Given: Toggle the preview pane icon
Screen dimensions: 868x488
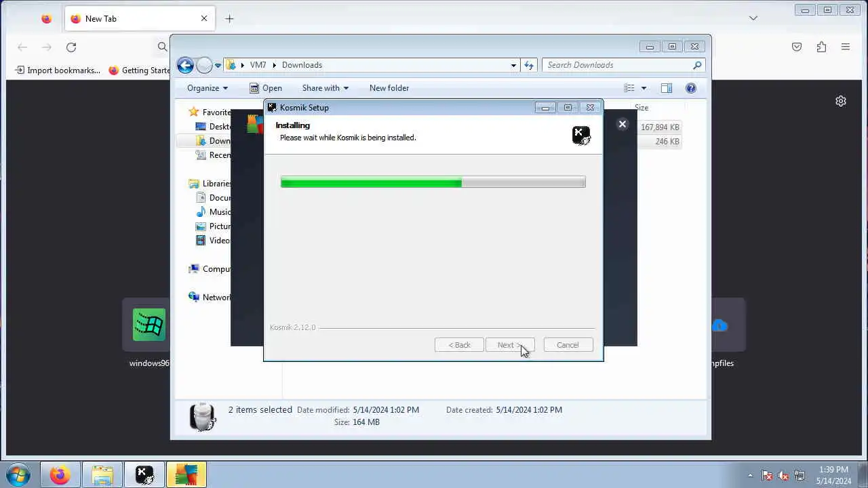Looking at the screenshot, I should pos(666,88).
